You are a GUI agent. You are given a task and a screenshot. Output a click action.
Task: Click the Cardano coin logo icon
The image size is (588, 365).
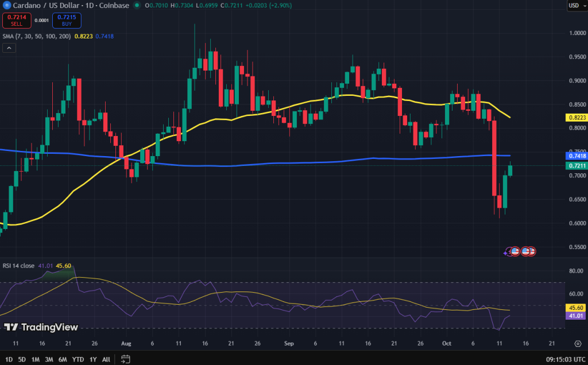pos(6,5)
